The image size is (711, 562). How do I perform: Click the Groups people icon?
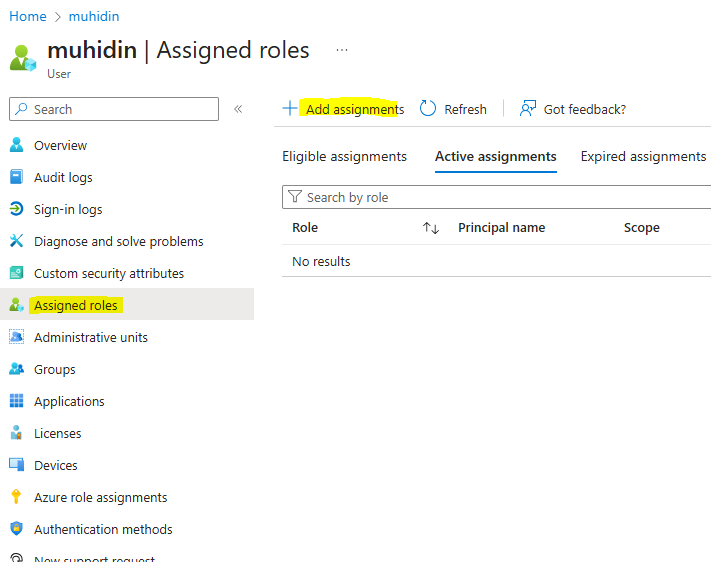16,369
